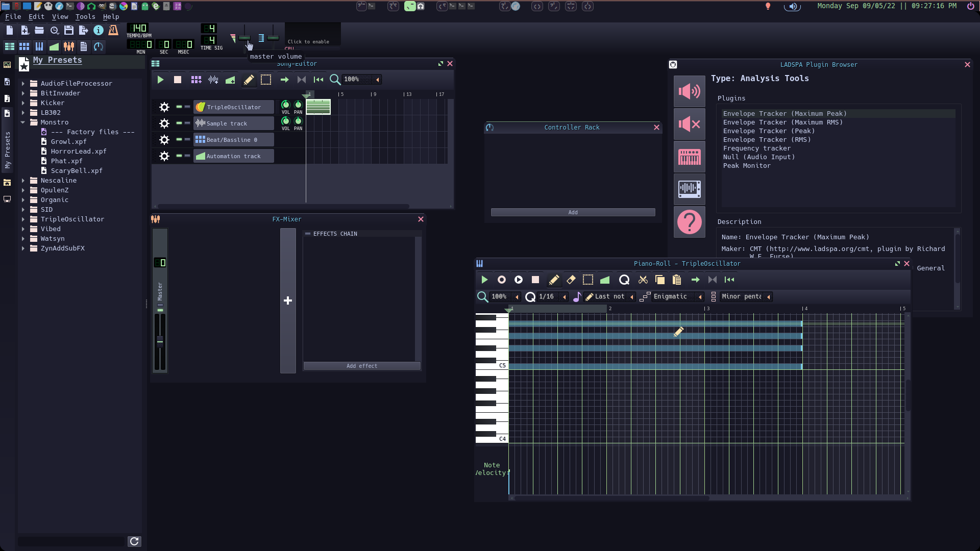Open the question mark LADSPA tab

pos(690,222)
